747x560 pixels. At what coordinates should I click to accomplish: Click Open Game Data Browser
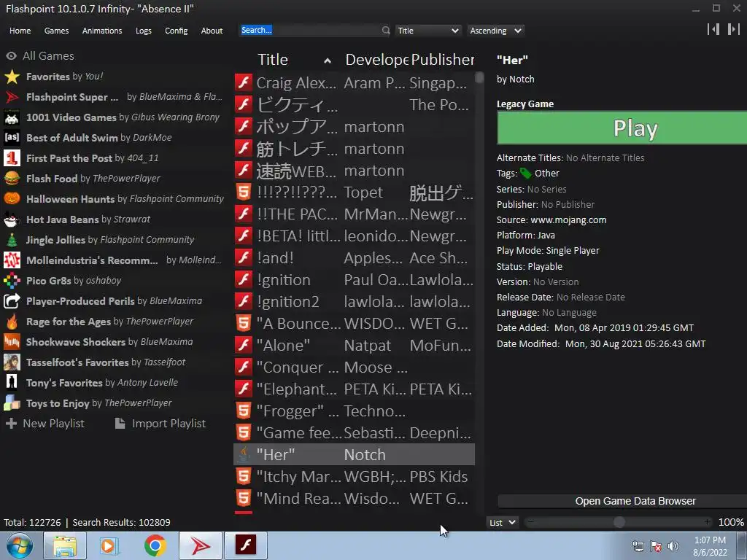tap(622, 501)
